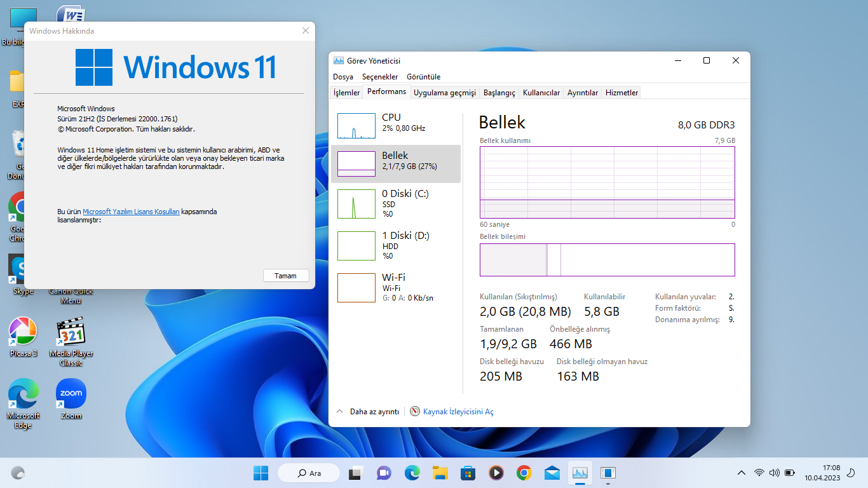
Task: Open Microsoft Store from the taskbar
Action: 468,473
